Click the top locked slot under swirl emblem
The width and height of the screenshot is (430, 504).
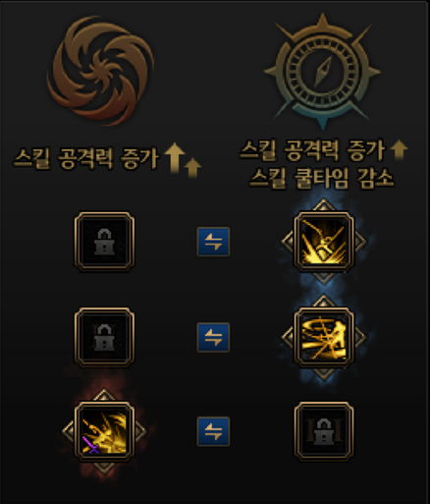point(104,242)
